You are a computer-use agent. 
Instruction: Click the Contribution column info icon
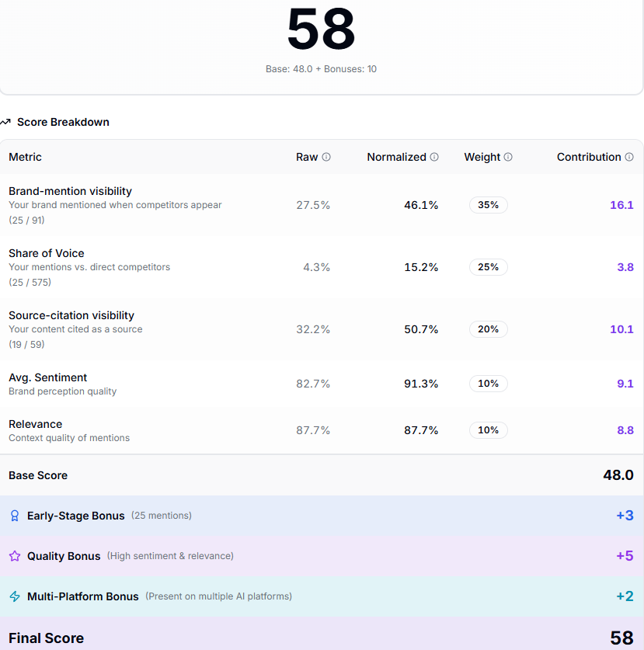[628, 157]
